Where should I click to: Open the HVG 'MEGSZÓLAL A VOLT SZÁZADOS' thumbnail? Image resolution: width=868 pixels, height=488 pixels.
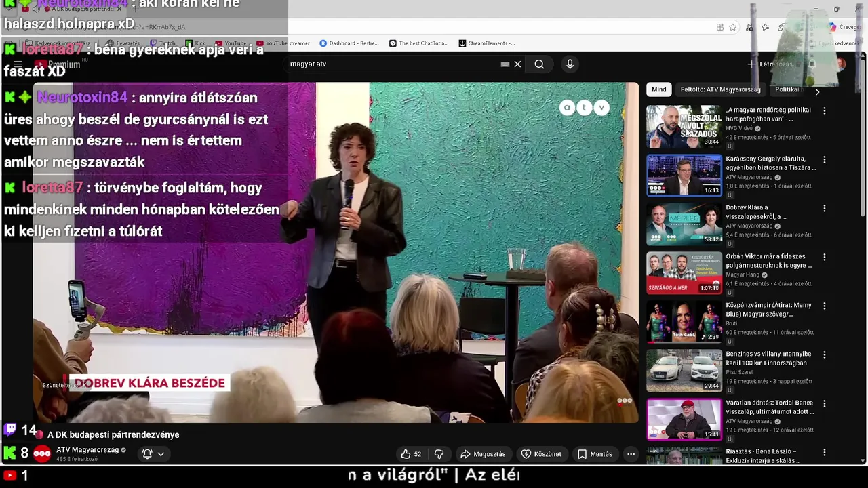684,127
